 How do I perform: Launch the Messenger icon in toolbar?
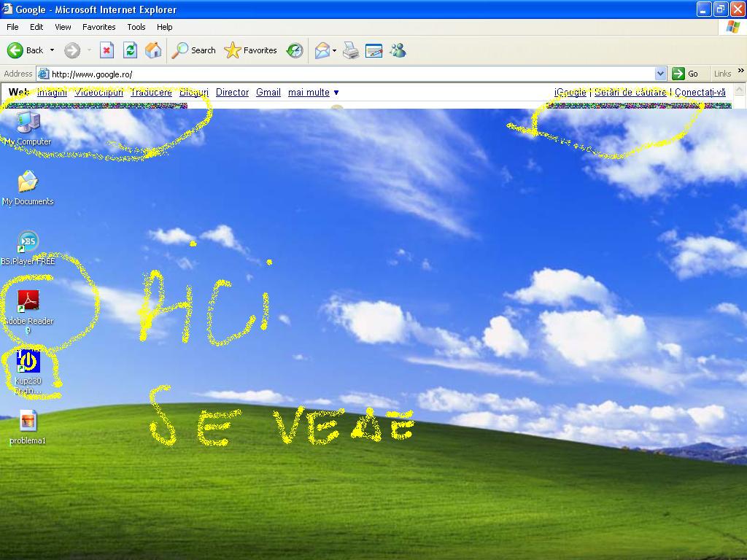398,50
